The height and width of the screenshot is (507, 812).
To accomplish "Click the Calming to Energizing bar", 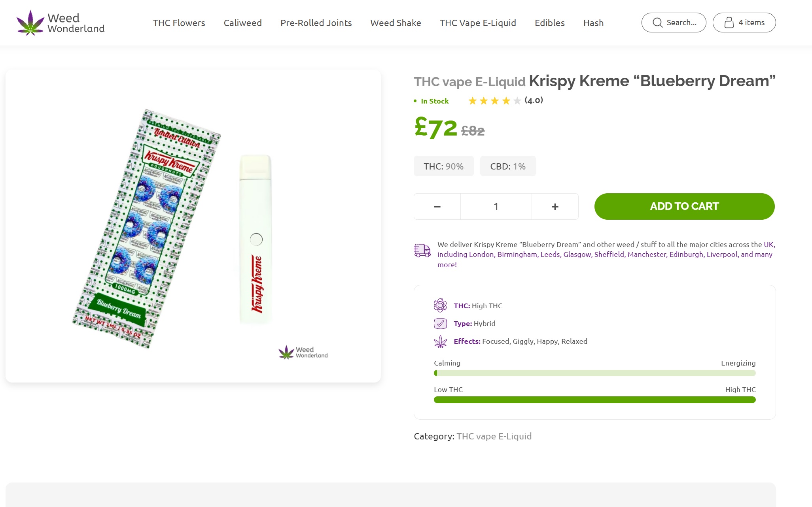I will 594,373.
